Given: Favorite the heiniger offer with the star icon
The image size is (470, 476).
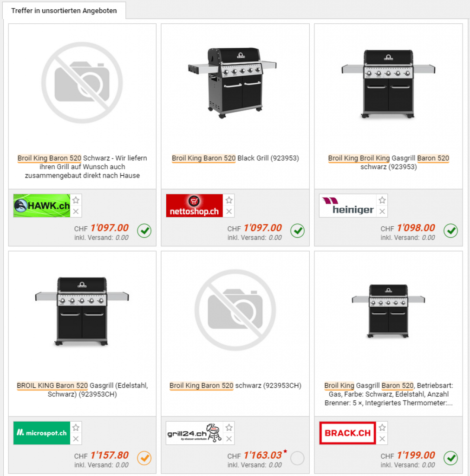Looking at the screenshot, I should (x=382, y=200).
